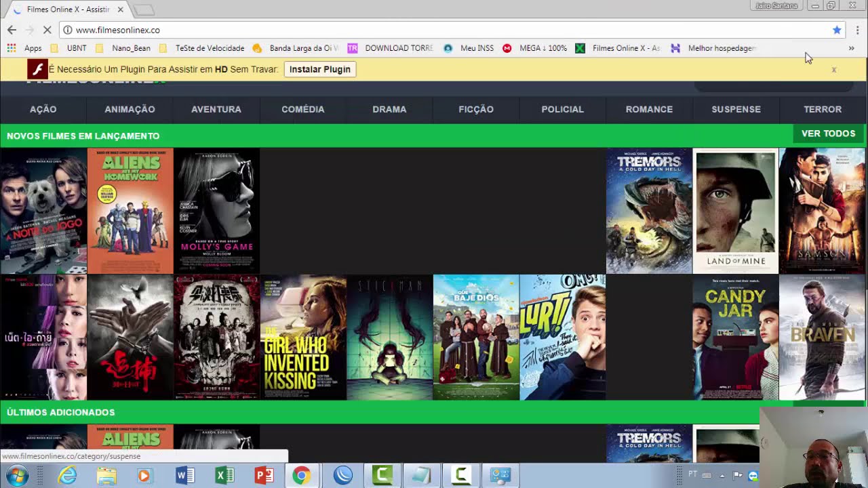868x488 pixels.
Task: Open the Thai poster with four women's faces
Action: (x=43, y=337)
